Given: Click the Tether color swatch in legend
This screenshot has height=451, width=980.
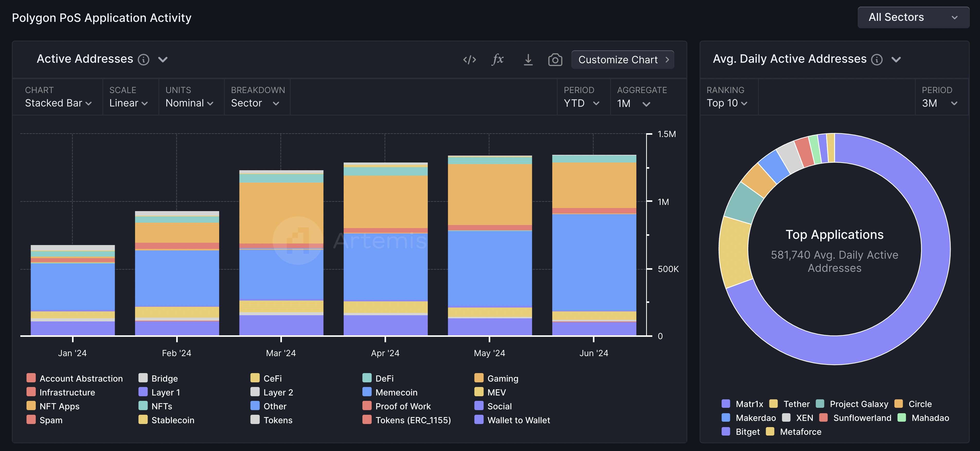Looking at the screenshot, I should coord(773,403).
